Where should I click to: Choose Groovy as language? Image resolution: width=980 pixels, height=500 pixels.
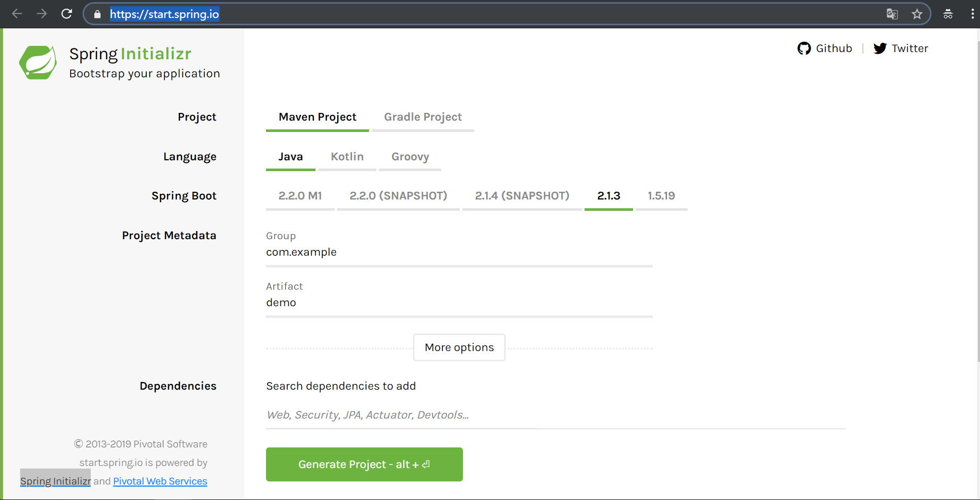click(x=410, y=157)
